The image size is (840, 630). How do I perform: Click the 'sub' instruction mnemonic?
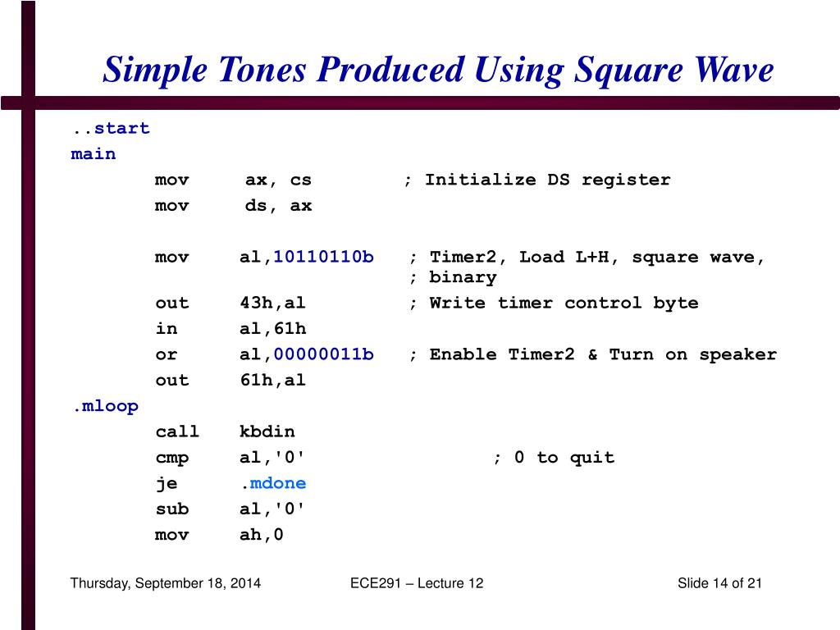[x=172, y=509]
